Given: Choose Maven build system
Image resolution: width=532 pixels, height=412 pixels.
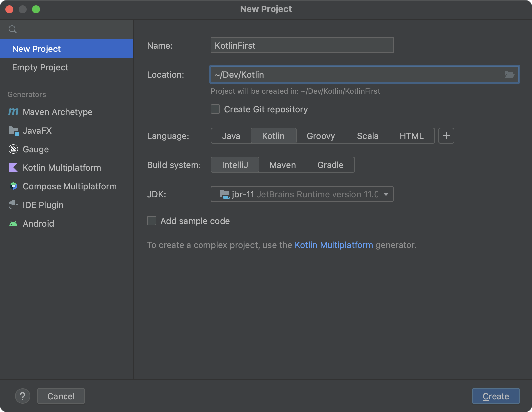Looking at the screenshot, I should pyautogui.click(x=282, y=165).
